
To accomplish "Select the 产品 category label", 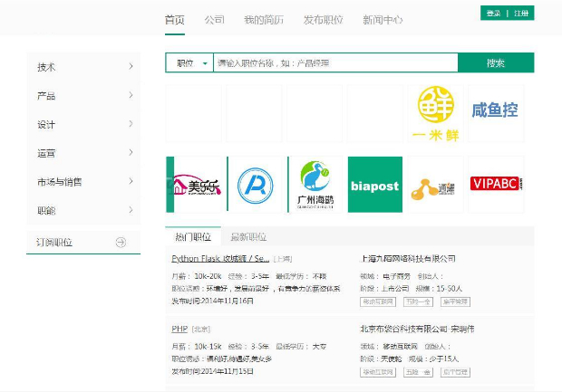I will 46,96.
